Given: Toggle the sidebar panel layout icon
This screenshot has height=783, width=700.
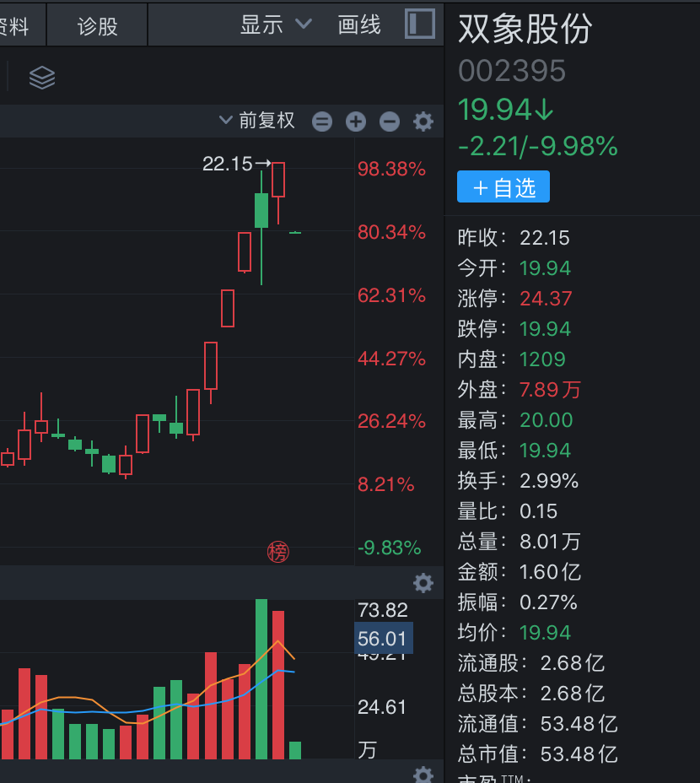Looking at the screenshot, I should tap(419, 24).
